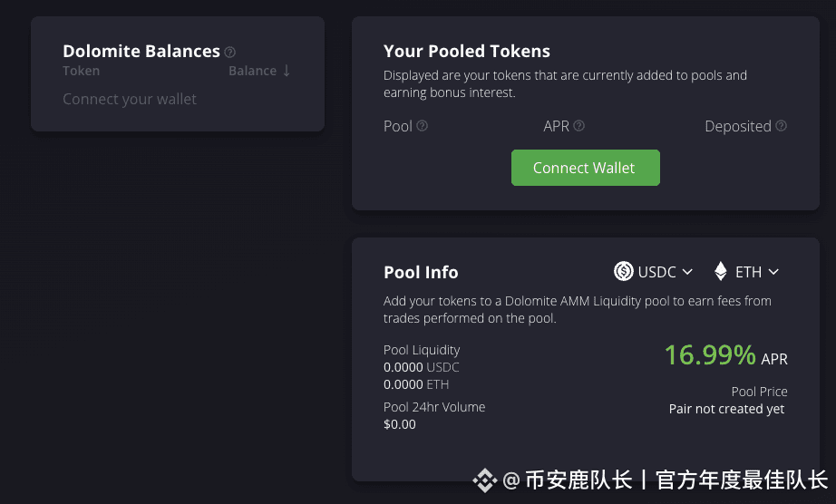The image size is (836, 504).
Task: Sort by the Balance column header
Action: [253, 71]
